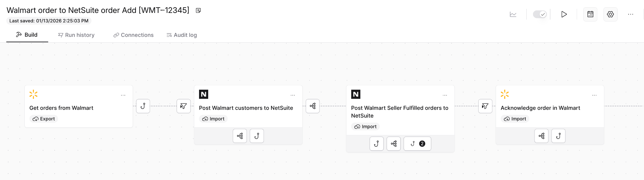
Task: Select Post Walmart customers to NetSuite step
Action: click(248, 106)
